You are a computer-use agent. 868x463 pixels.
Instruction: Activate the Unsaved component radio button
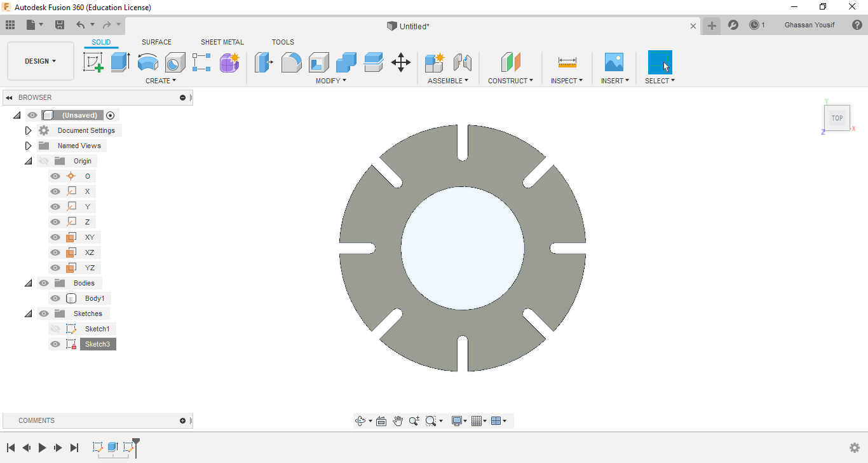click(111, 115)
